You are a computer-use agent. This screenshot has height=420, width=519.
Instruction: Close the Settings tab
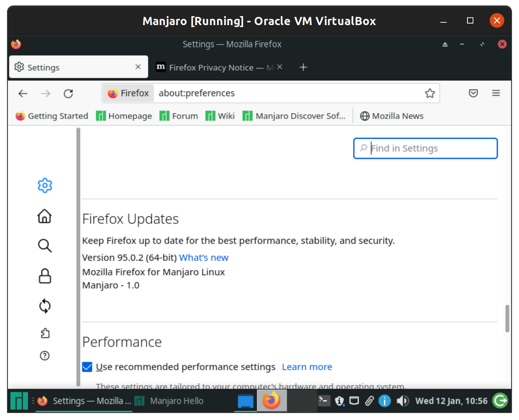(138, 67)
